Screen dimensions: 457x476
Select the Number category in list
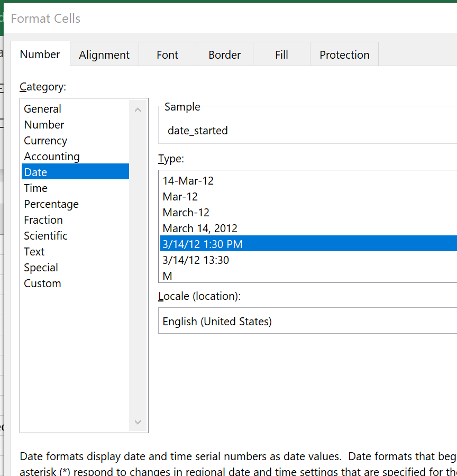tap(75, 124)
